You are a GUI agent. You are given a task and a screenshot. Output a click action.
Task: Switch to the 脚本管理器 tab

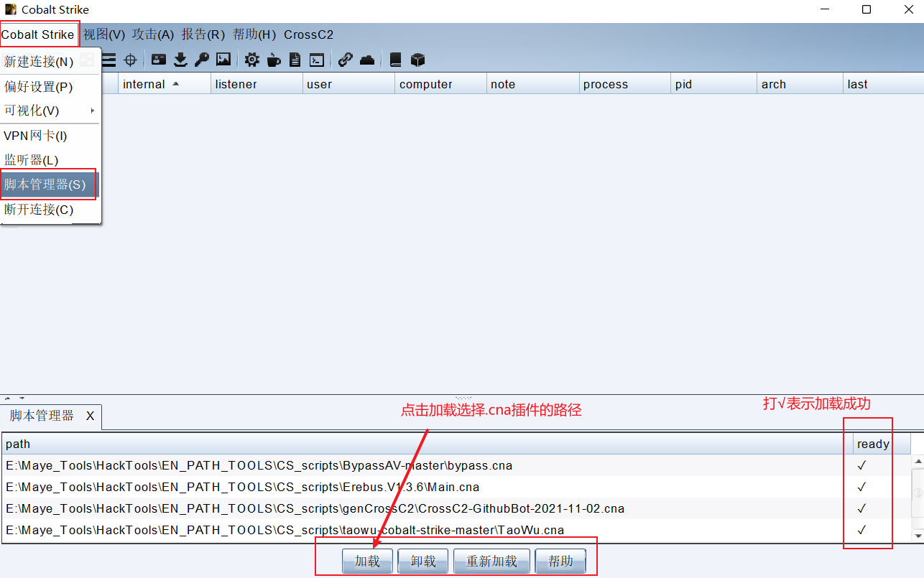pos(42,416)
